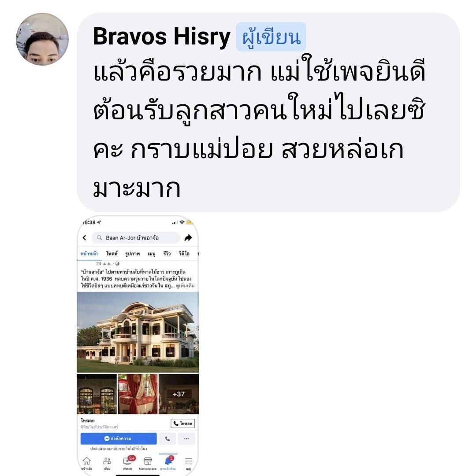Open the เมนู tab
This screenshot has height=476, width=476.
click(152, 254)
